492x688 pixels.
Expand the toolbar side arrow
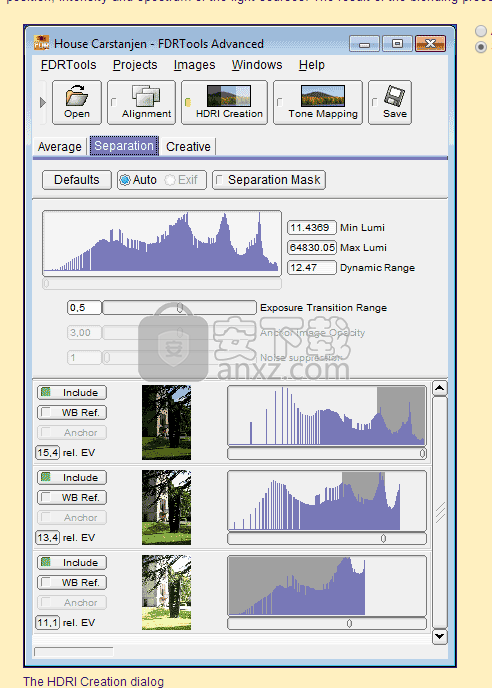pos(43,103)
